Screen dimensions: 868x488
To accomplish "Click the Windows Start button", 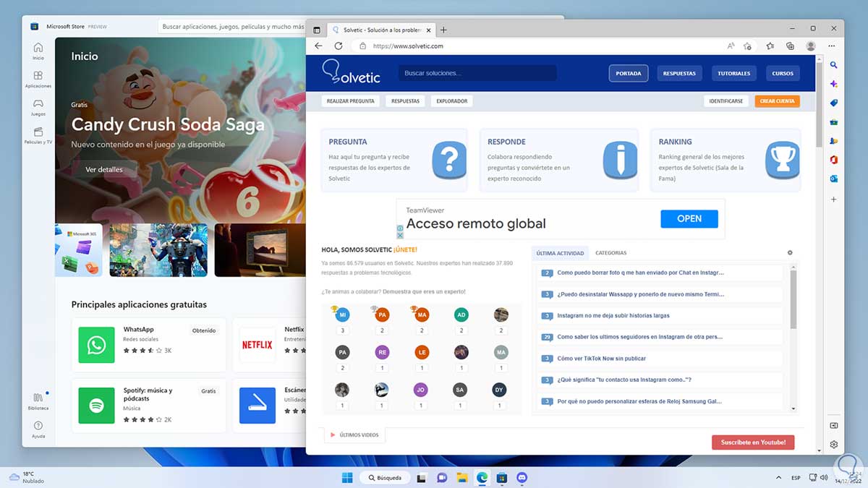I will [x=347, y=477].
